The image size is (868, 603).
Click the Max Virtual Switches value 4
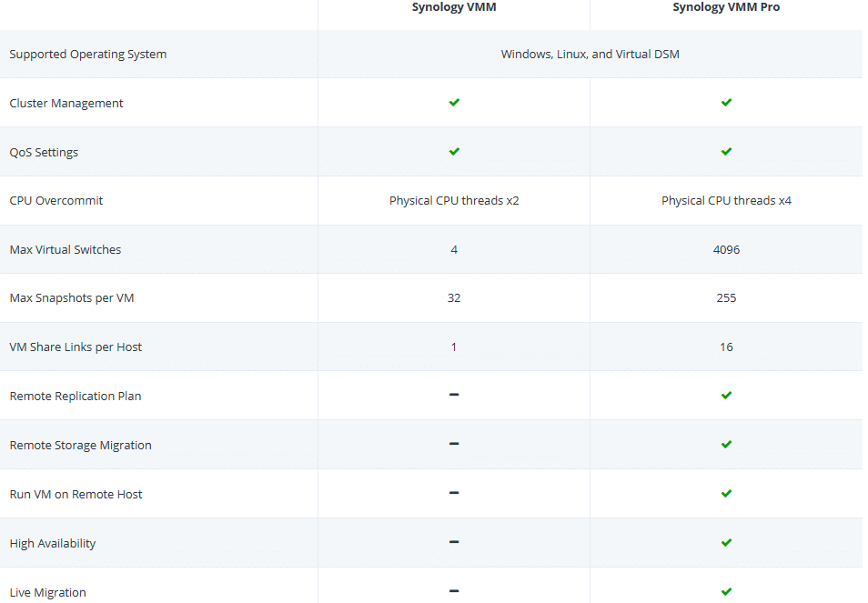coord(454,249)
